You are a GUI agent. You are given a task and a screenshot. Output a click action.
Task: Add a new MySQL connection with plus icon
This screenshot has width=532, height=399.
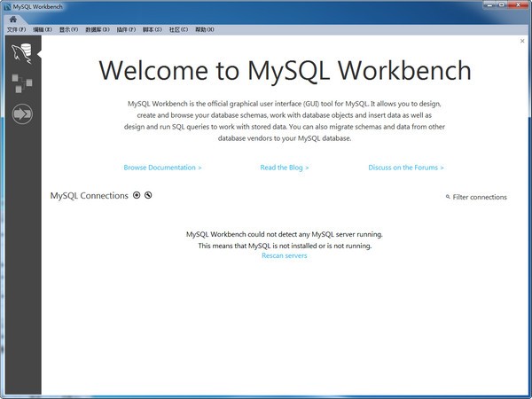click(x=137, y=195)
